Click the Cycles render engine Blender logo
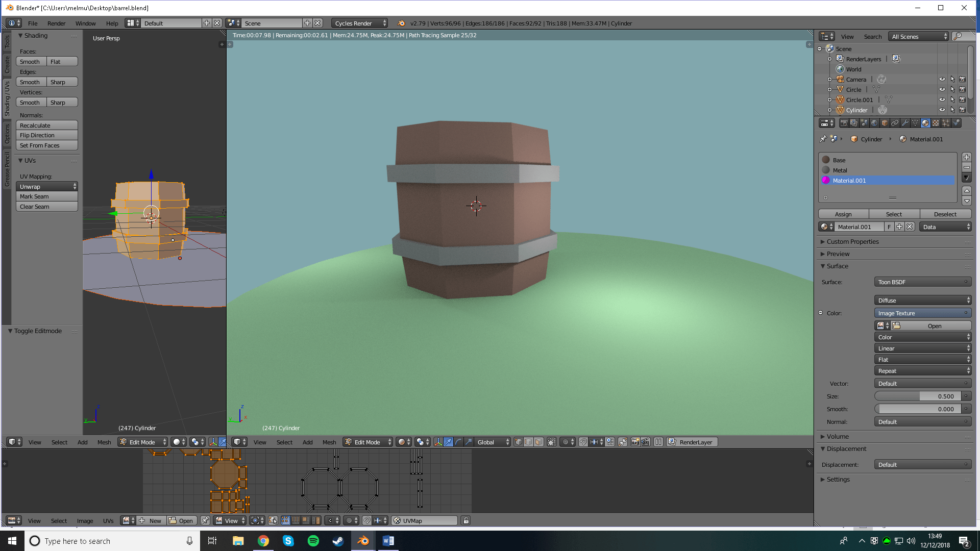The width and height of the screenshot is (980, 551). tap(401, 23)
